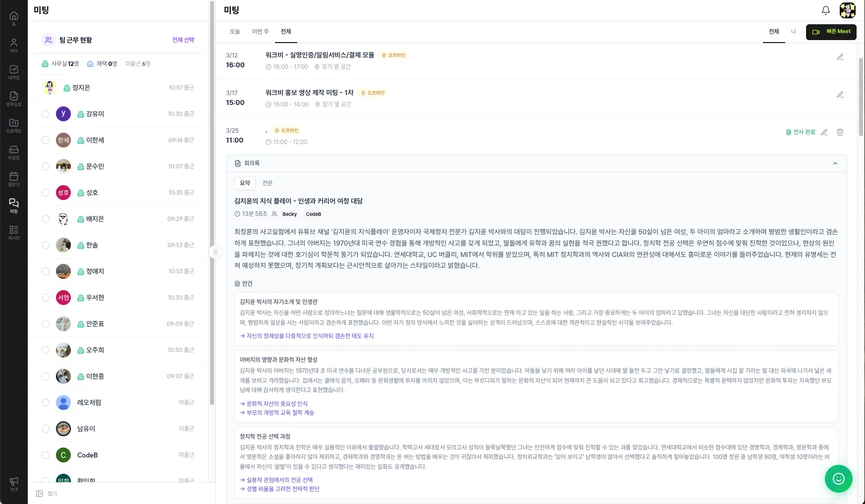Open link 성별 비율을 고려한 전략적 판단

point(279,489)
